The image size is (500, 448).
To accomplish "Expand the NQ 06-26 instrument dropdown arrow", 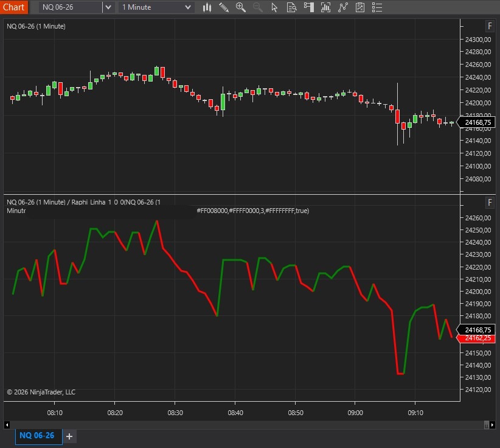I will [108, 7].
